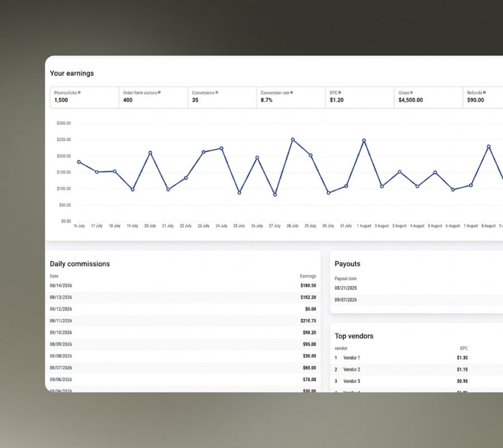Select the 08/12/2026 commission row

pos(183,309)
